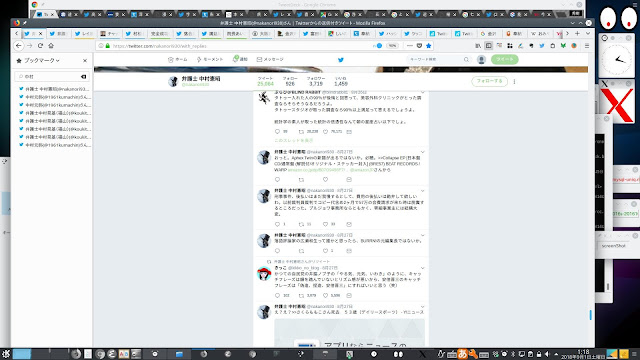The width and height of the screenshot is (640, 360).
Task: Click retweet icon on Aphex Twin tweet
Action: 301,180
